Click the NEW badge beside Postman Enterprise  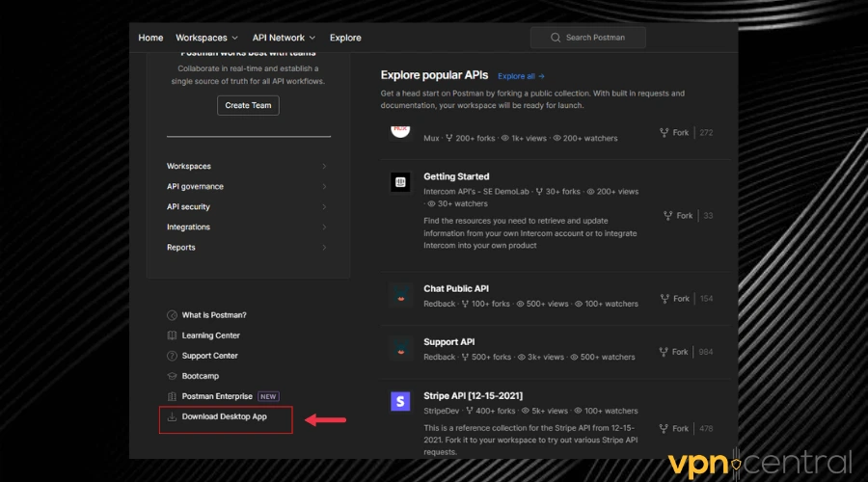pos(268,396)
